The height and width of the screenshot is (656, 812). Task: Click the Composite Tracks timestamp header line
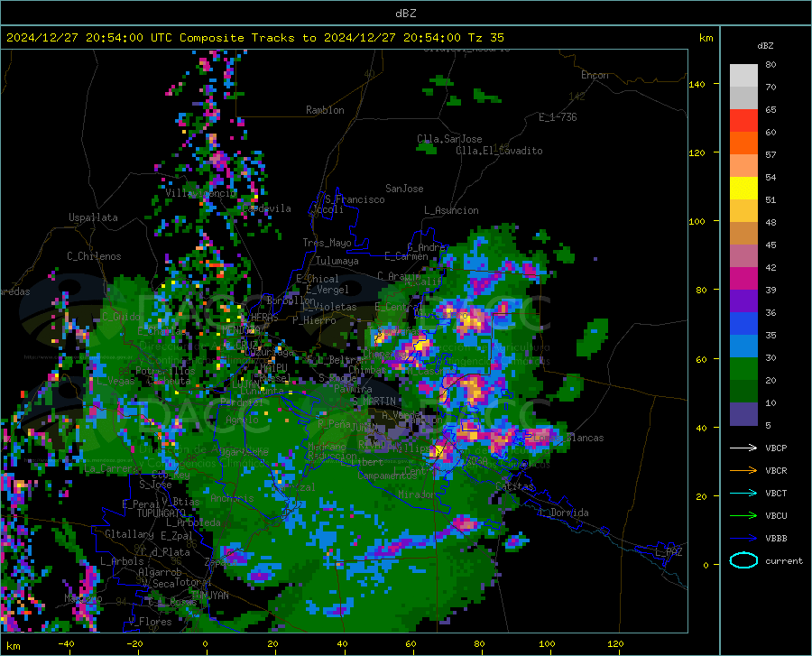(x=254, y=38)
